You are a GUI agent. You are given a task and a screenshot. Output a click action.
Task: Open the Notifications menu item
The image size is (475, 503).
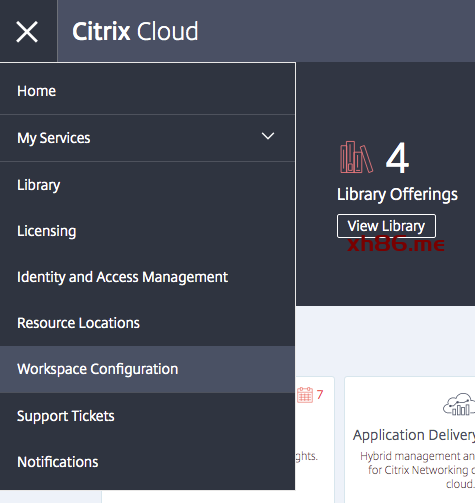tap(147, 462)
